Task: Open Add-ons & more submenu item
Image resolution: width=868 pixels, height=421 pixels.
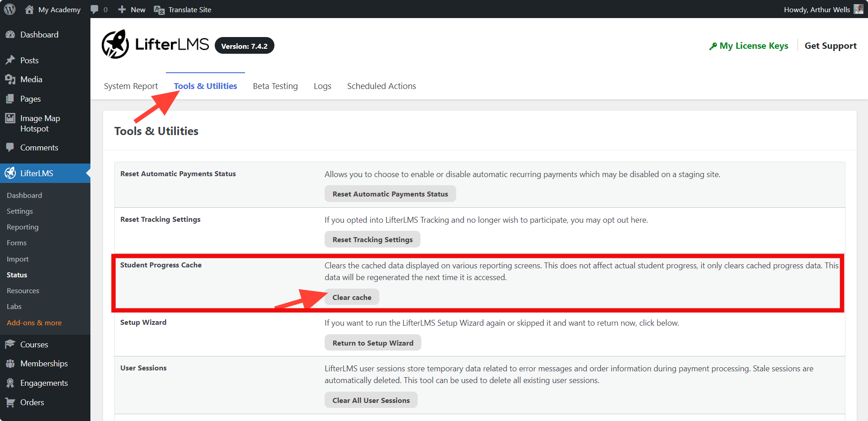Action: 34,323
